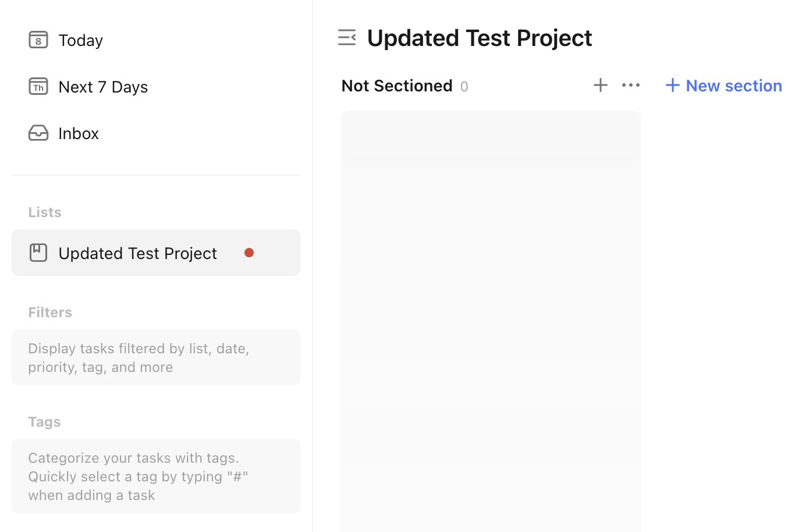Open the Not Sectioned more options menu

(x=631, y=85)
